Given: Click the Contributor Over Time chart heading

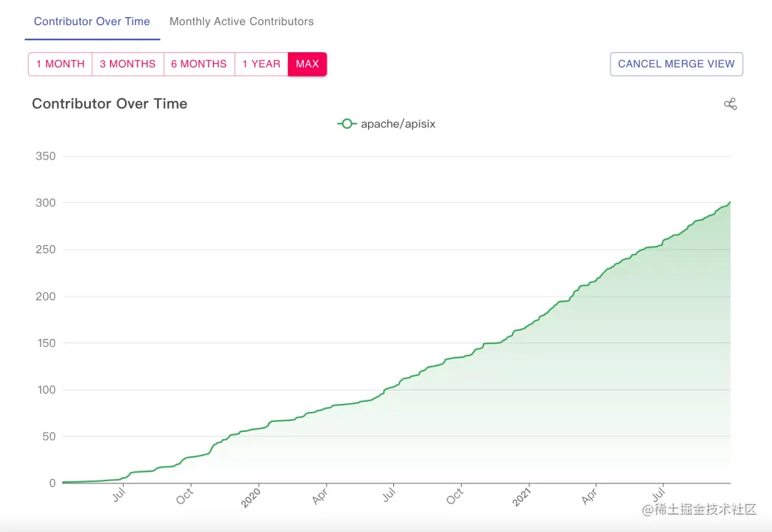Looking at the screenshot, I should 109,104.
